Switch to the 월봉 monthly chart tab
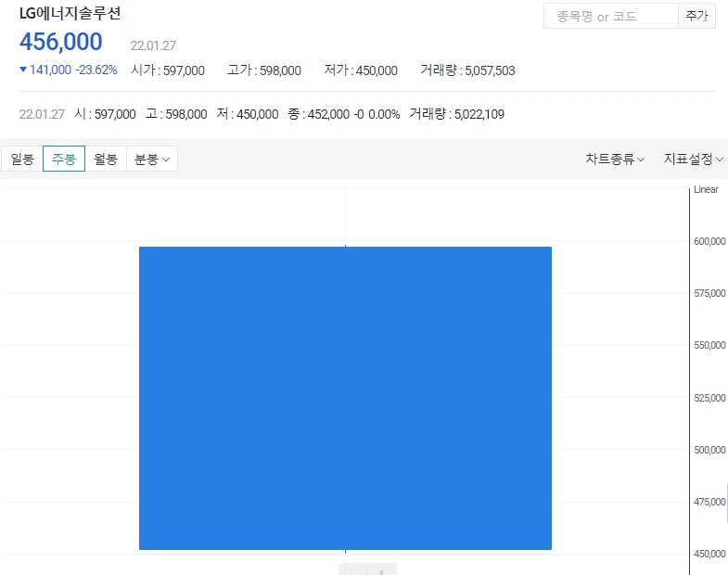 pyautogui.click(x=106, y=159)
